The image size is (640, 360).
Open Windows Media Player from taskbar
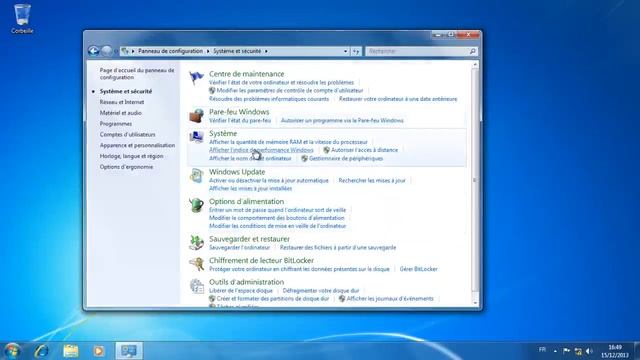coord(98,351)
